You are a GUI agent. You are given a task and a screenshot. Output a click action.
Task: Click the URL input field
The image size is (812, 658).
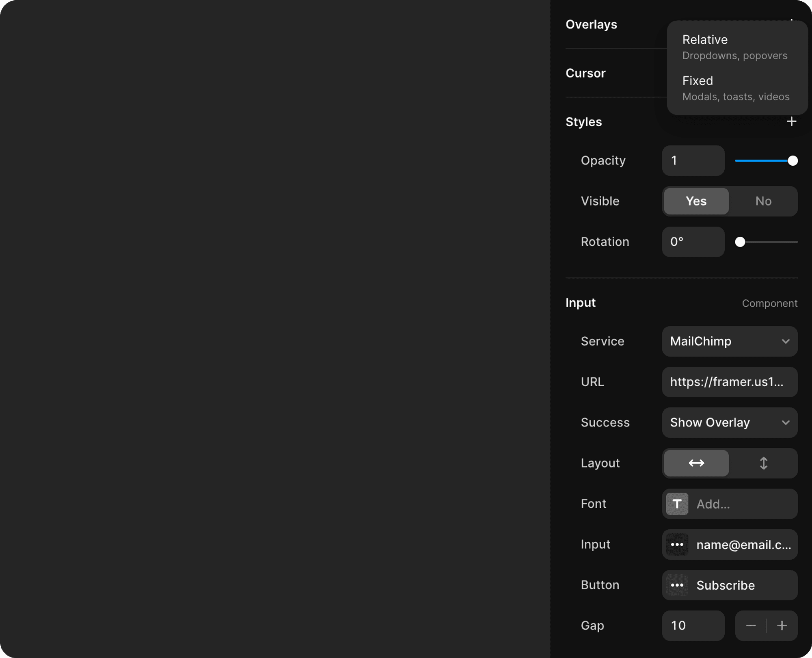[730, 382]
